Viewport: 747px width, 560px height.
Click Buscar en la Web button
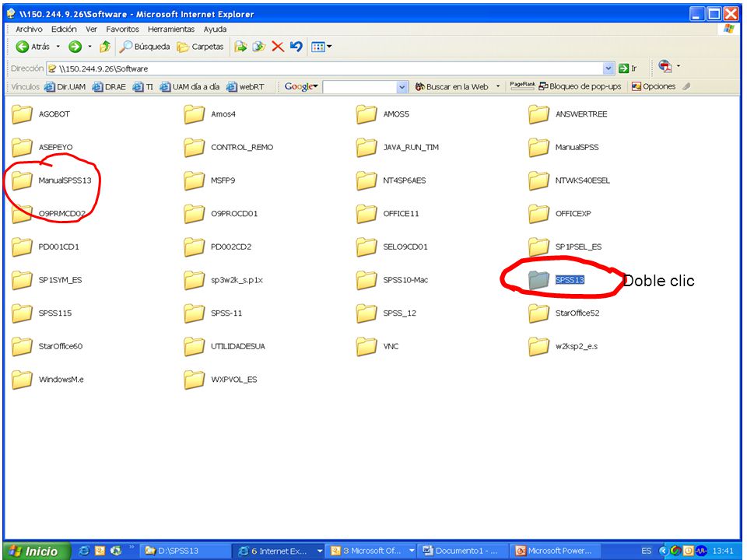coord(451,86)
